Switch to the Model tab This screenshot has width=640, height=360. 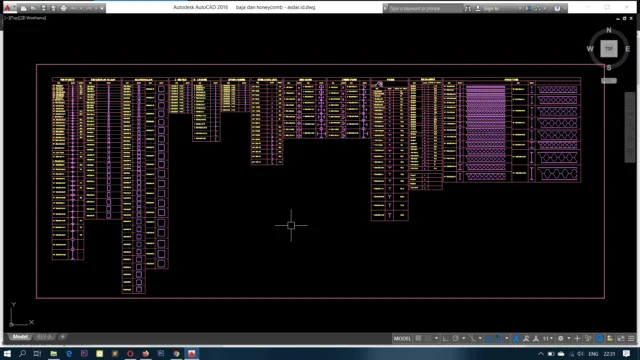click(x=20, y=337)
